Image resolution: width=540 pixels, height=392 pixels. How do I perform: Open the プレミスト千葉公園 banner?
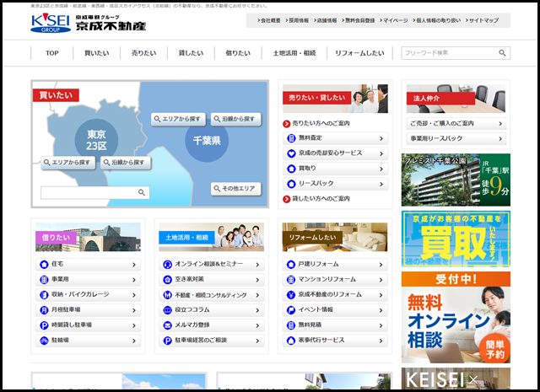[456, 180]
